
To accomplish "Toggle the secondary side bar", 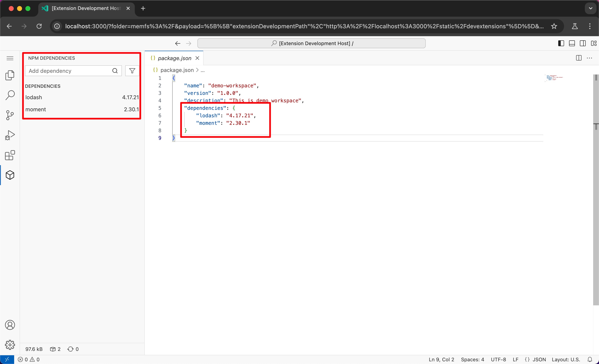I will coord(583,43).
